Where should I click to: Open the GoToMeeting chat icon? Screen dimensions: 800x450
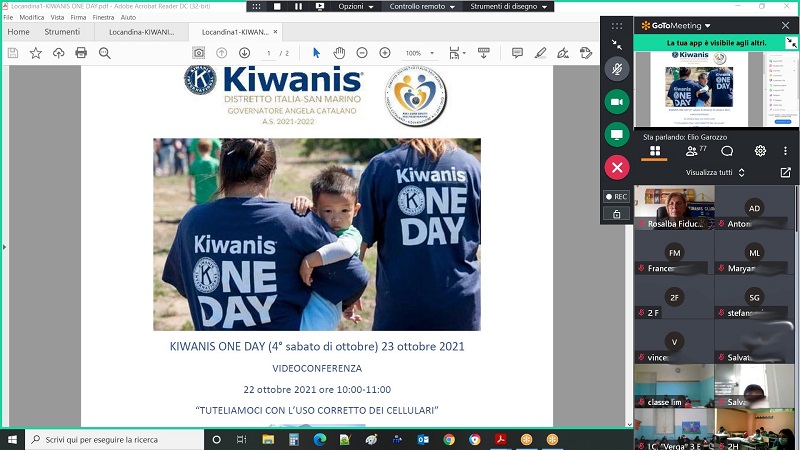pos(727,151)
